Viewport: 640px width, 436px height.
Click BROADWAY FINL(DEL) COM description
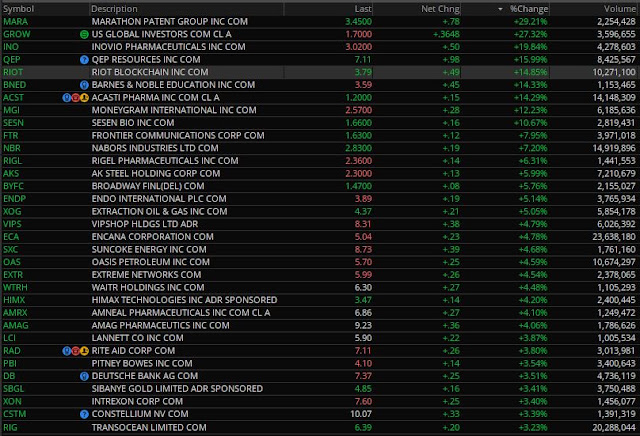[148, 186]
